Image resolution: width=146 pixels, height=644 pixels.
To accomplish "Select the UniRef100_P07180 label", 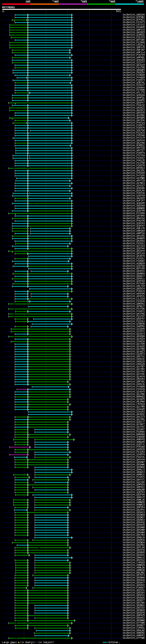I will click(133, 175).
